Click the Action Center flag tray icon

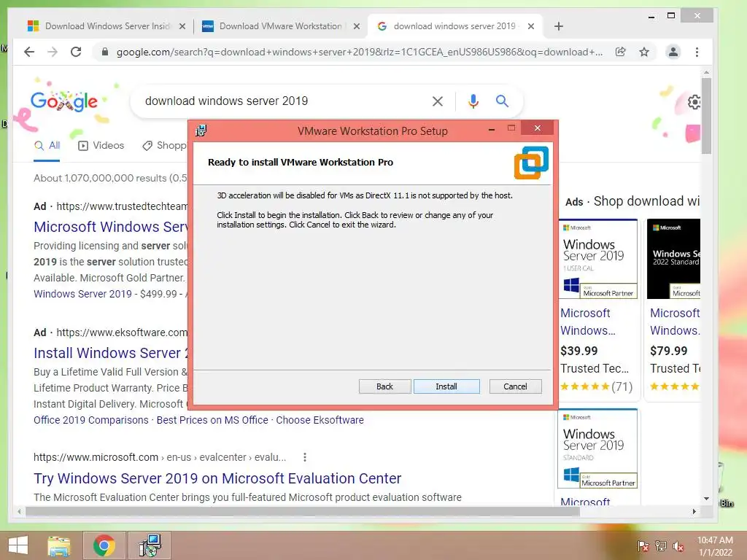(643, 545)
